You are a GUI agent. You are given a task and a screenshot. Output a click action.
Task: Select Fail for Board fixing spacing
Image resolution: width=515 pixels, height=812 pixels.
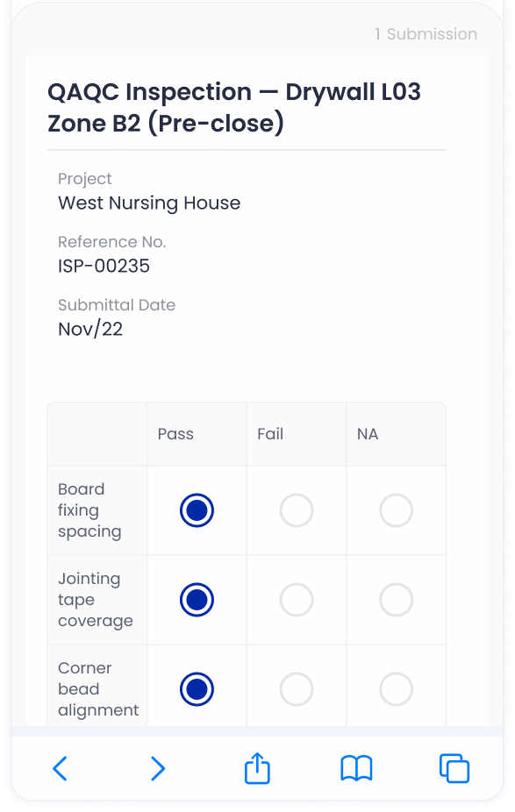(x=297, y=510)
